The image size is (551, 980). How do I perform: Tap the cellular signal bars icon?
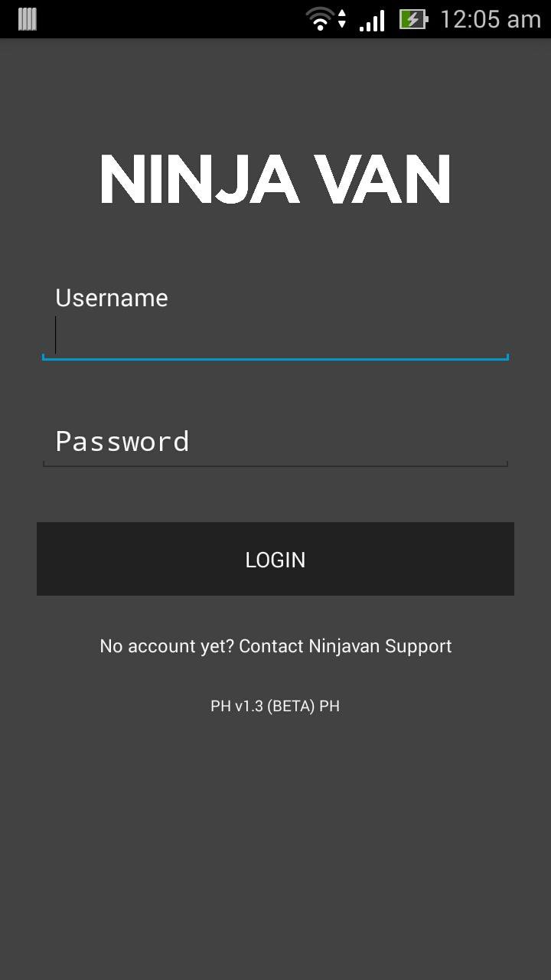pos(372,19)
